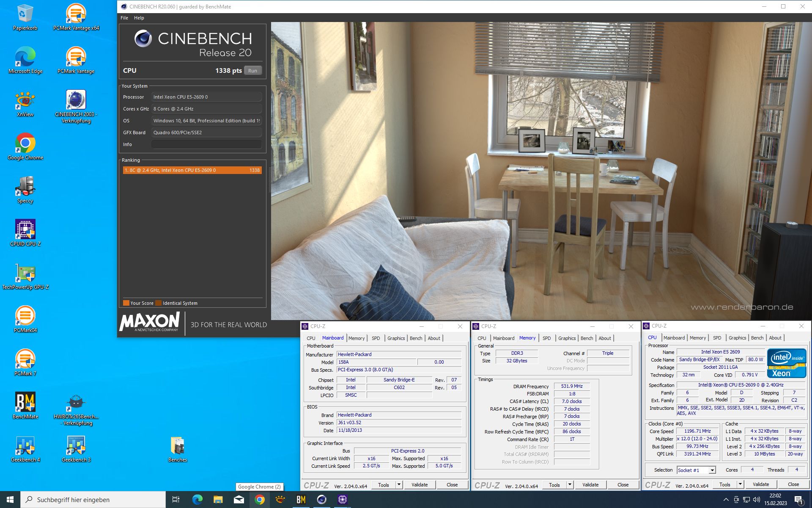The image size is (812, 508).
Task: Open the volume control tray icon
Action: (x=757, y=500)
